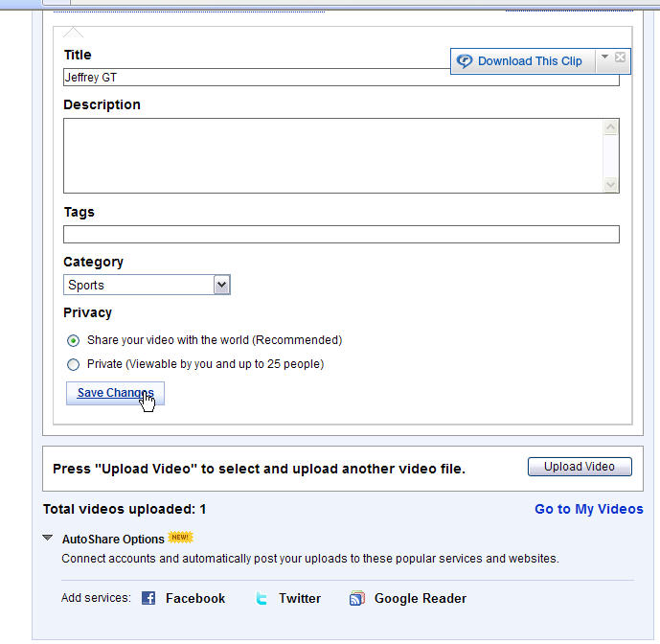
Task: Select the Private privacy option
Action: click(x=73, y=364)
